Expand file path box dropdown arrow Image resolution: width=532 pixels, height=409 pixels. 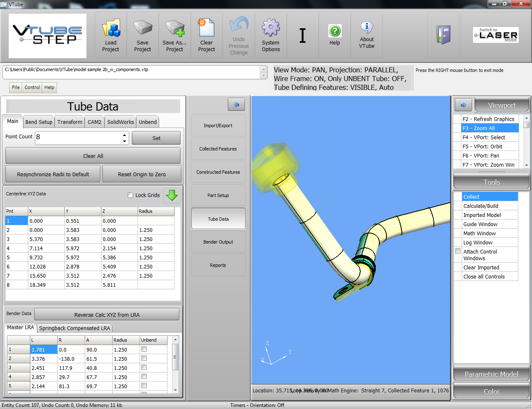(x=263, y=76)
